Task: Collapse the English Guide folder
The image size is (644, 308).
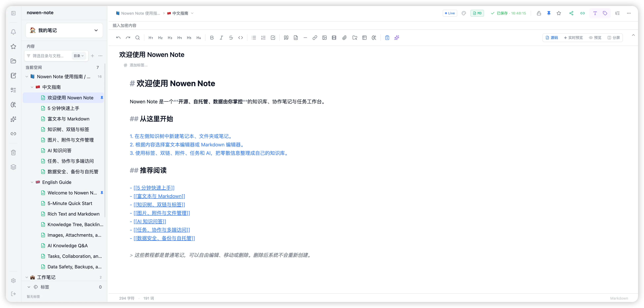Action: coord(32,182)
